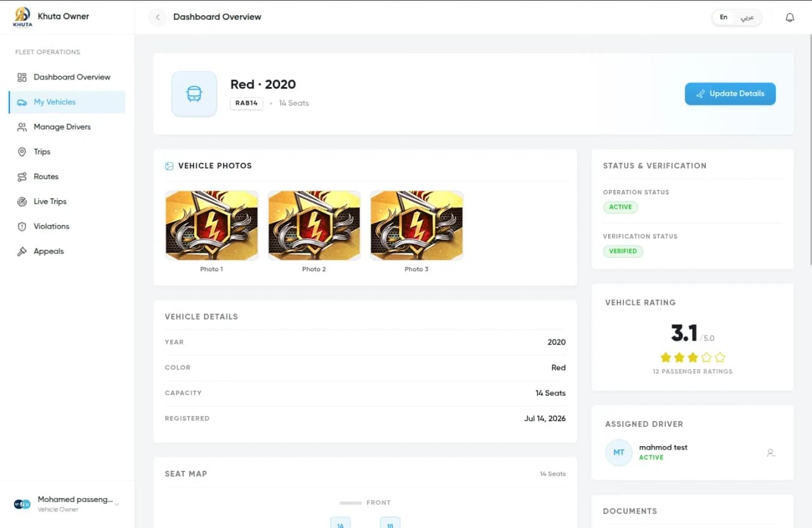Click the 2020 year value
Viewport: 812px width, 528px height.
click(x=556, y=342)
